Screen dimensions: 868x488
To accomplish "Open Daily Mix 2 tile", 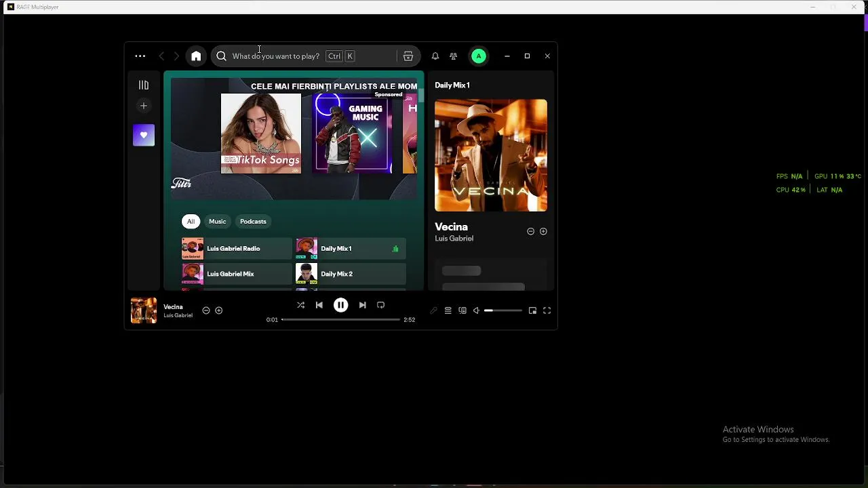I will tap(351, 274).
